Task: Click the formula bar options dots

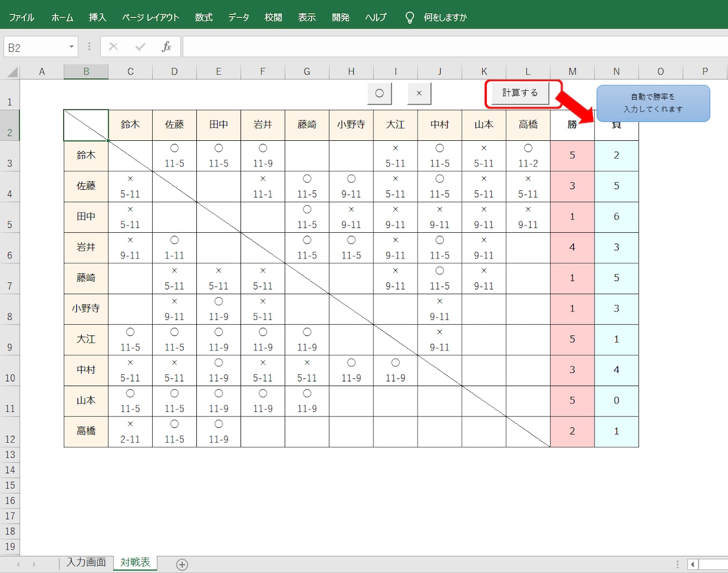Action: 90,47
